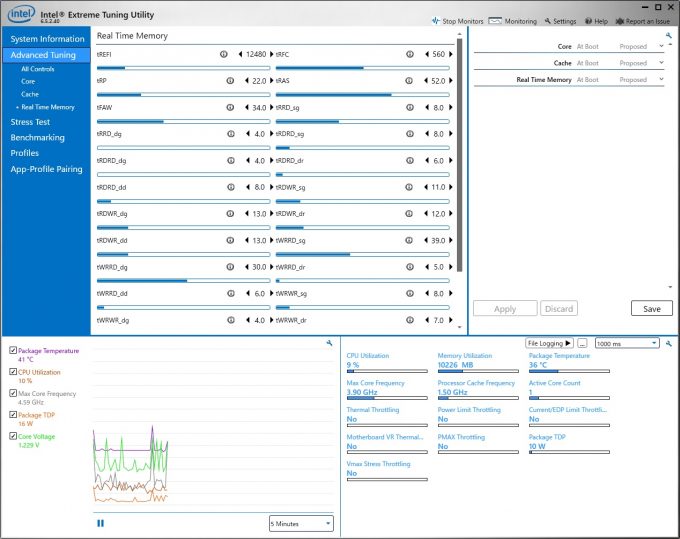Screen dimensions: 680x539
Task: Uncheck Core Voltage graph checkbox
Action: pos(13,436)
